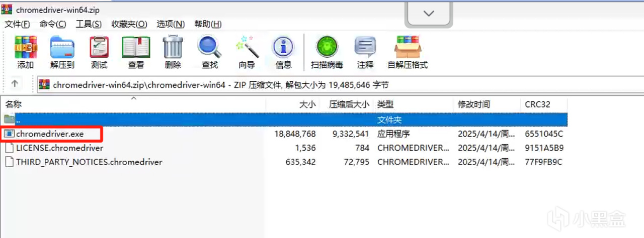Viewport: 644px width, 238px height.
Task: Click the 应用程序 type cell
Action: coord(393,134)
